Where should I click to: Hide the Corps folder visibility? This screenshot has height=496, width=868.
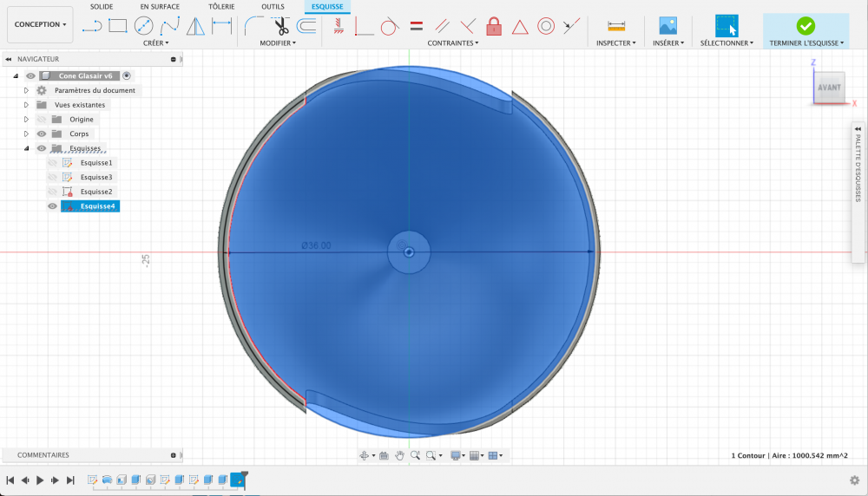[x=42, y=134]
